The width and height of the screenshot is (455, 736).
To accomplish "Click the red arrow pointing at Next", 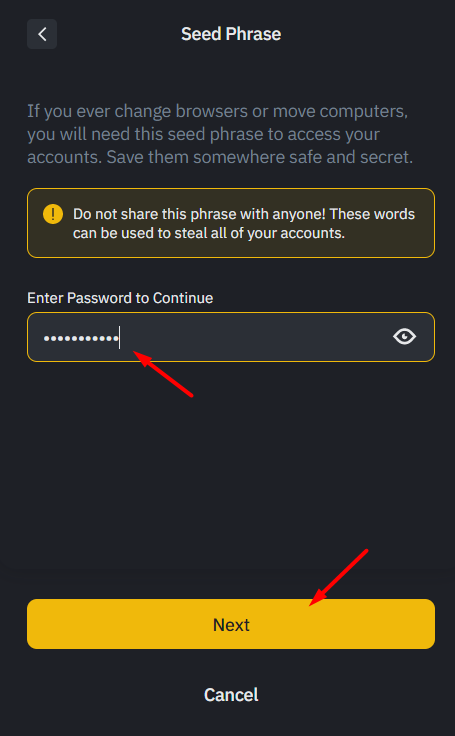I will tap(338, 577).
